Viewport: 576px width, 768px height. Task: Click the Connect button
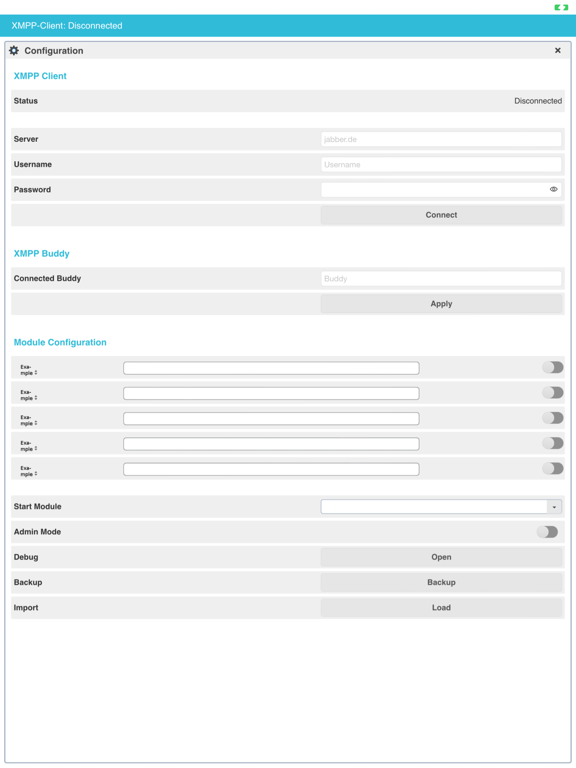click(441, 215)
